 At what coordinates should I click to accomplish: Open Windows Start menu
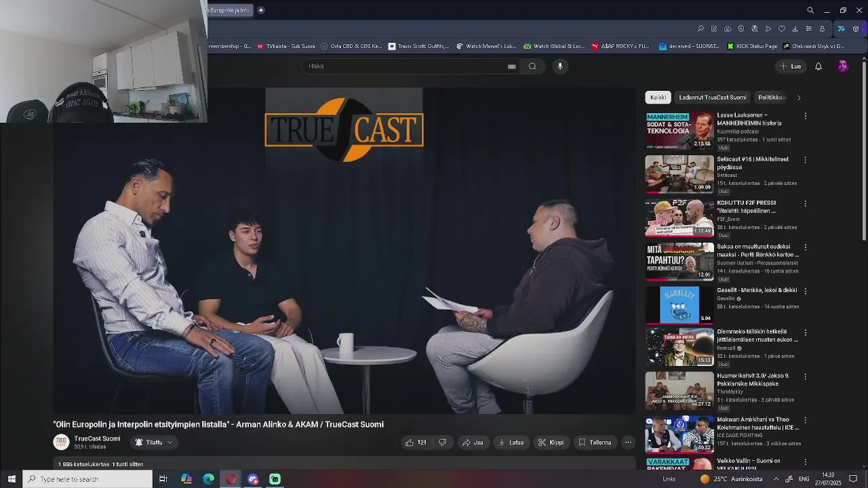click(11, 479)
